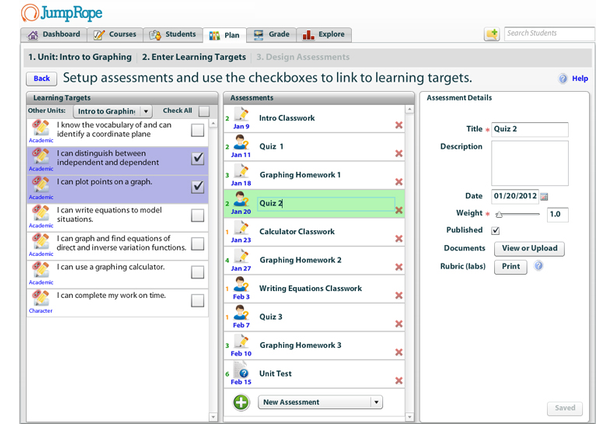Screen dimensions: 615x424
Task: Toggle the Check All checkbox
Action: pyautogui.click(x=204, y=111)
